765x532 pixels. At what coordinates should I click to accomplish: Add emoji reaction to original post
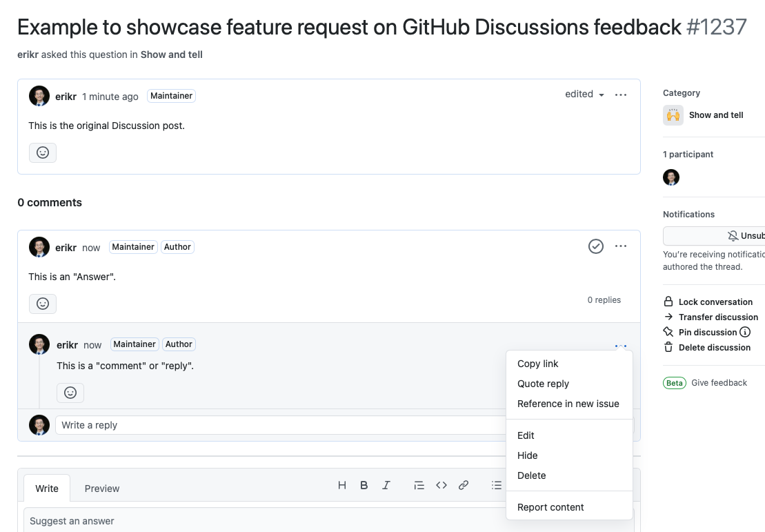tap(43, 152)
